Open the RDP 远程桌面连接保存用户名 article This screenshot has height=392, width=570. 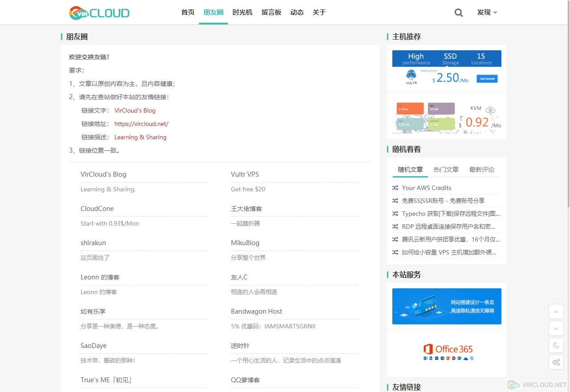(x=449, y=226)
